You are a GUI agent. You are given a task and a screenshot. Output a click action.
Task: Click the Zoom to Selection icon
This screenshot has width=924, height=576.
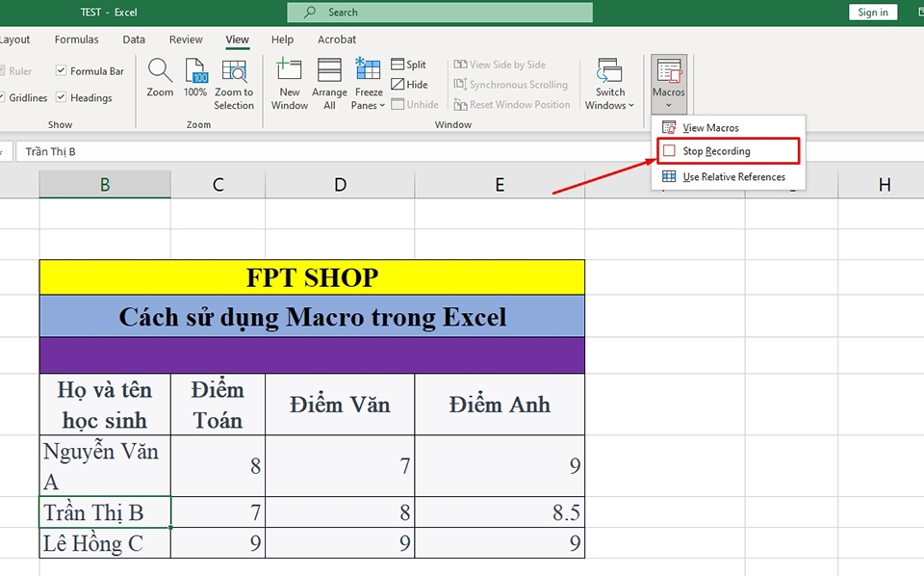[x=234, y=70]
